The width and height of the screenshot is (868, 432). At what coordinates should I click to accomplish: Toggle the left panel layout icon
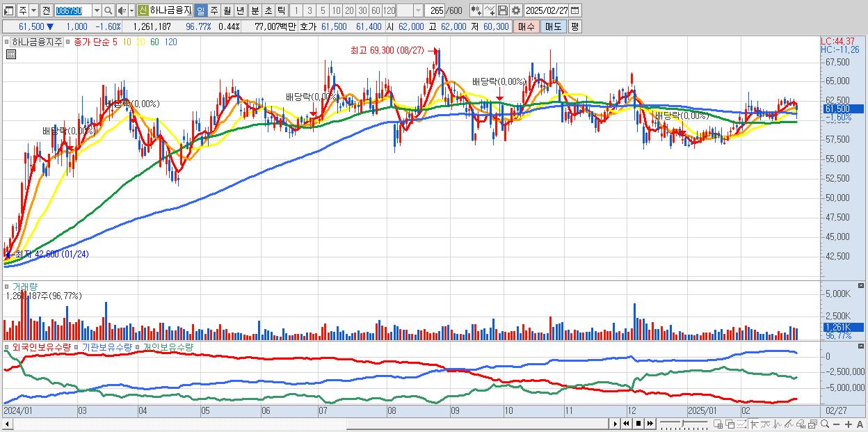pyautogui.click(x=8, y=10)
